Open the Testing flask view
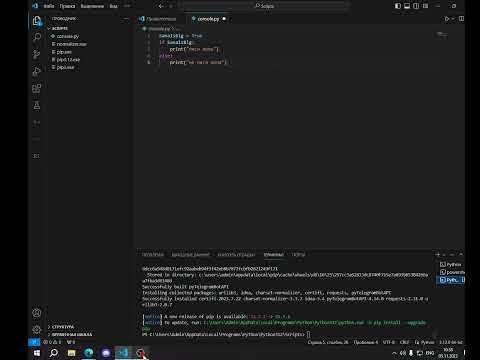The image size is (480, 360). click(x=37, y=105)
